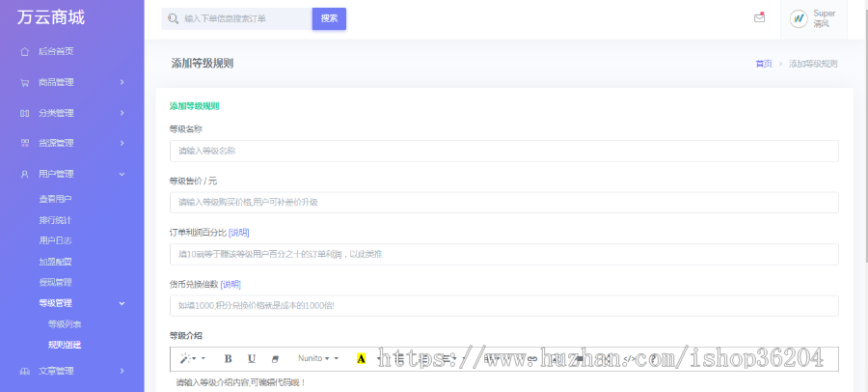Click the green 添加等级规则 card heading
868x392 pixels.
click(194, 106)
